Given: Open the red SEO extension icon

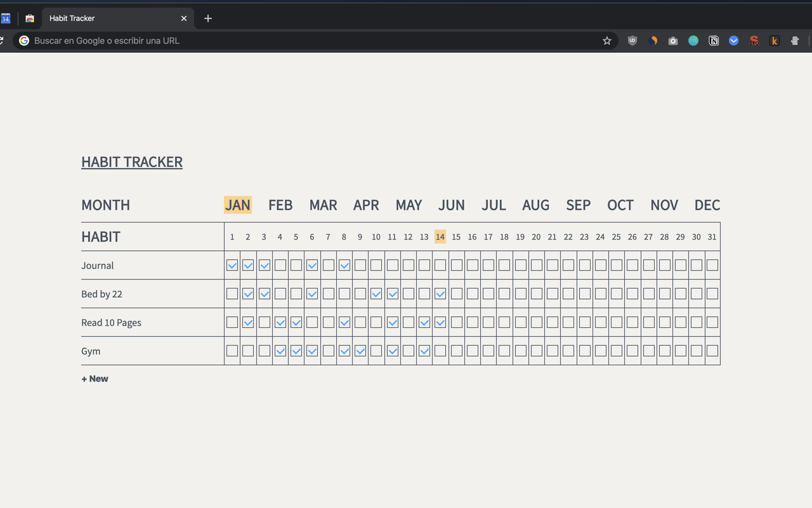Looking at the screenshot, I should (754, 41).
